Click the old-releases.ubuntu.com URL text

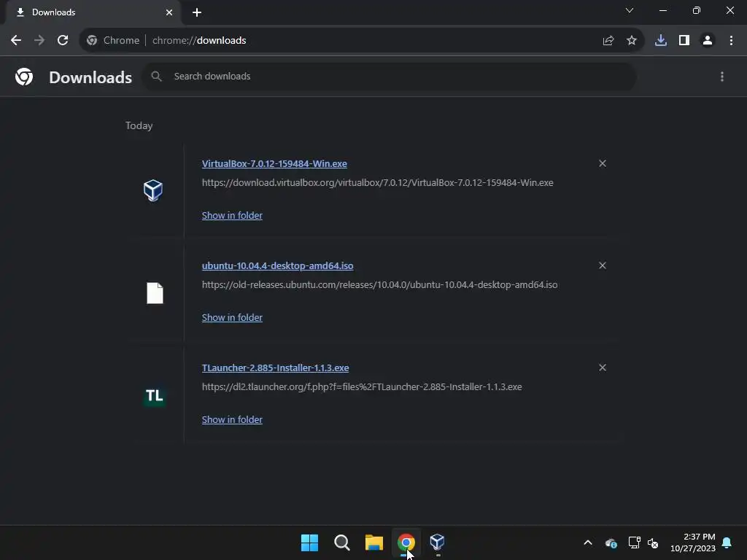379,285
